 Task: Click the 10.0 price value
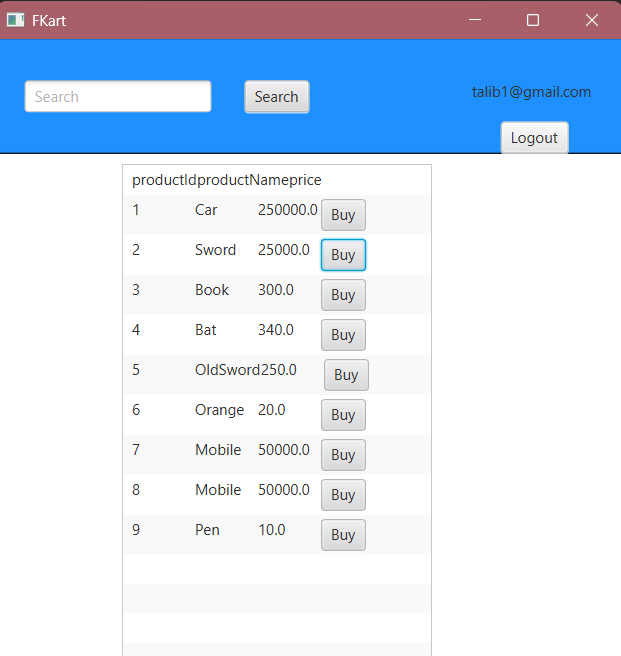(x=272, y=530)
